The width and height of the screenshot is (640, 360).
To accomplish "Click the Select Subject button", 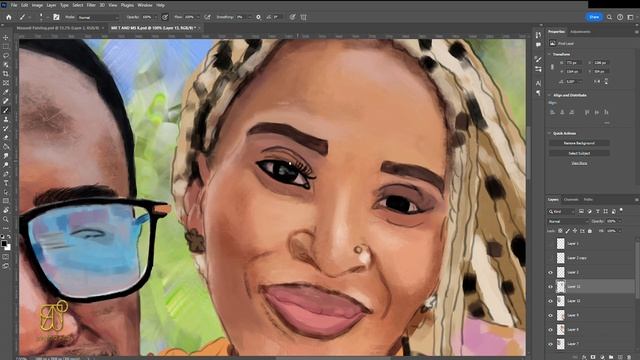I will 579,153.
